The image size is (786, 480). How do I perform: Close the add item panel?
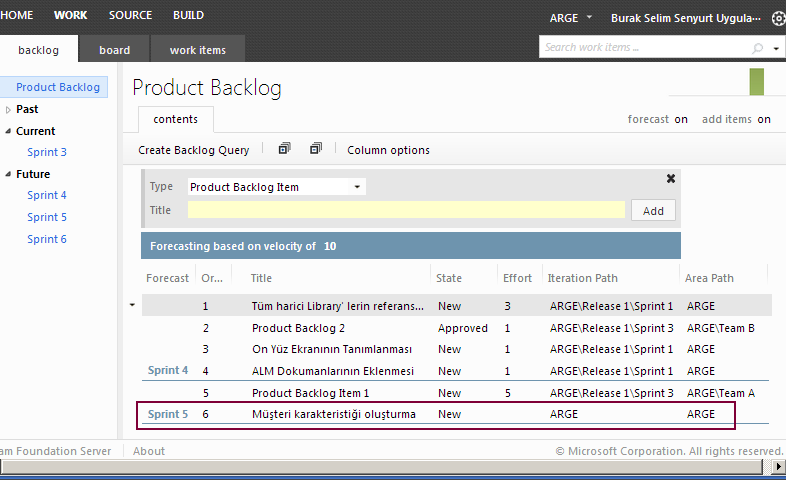point(671,178)
